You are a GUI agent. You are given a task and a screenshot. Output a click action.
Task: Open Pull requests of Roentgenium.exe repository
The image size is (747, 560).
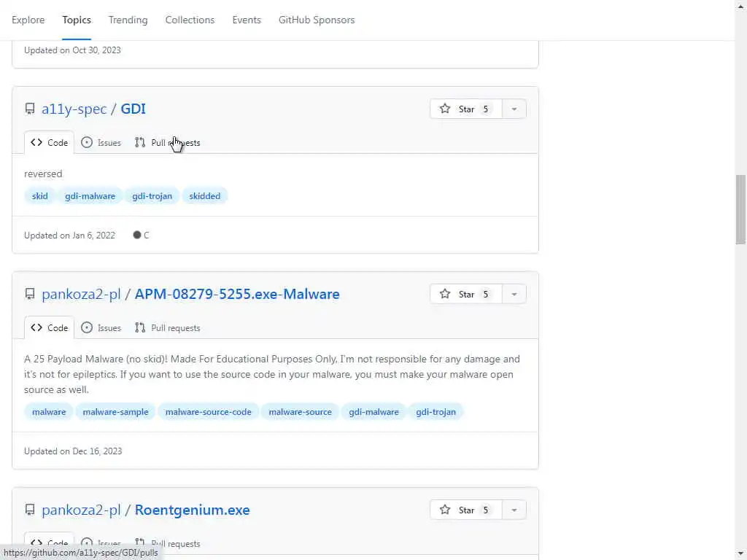point(167,543)
